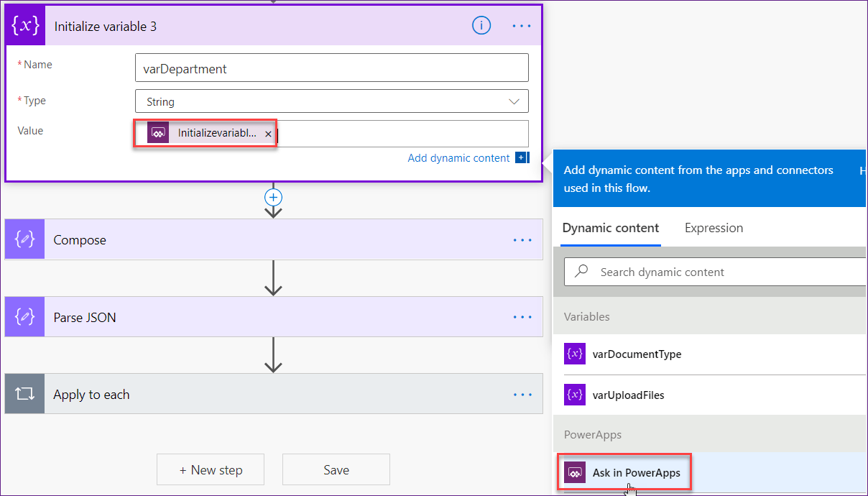
Task: Click the New step button
Action: 210,469
